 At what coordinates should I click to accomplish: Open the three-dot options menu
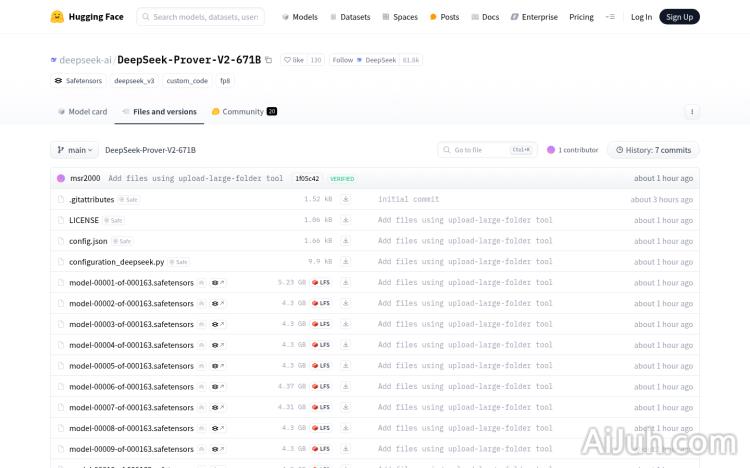coord(692,112)
